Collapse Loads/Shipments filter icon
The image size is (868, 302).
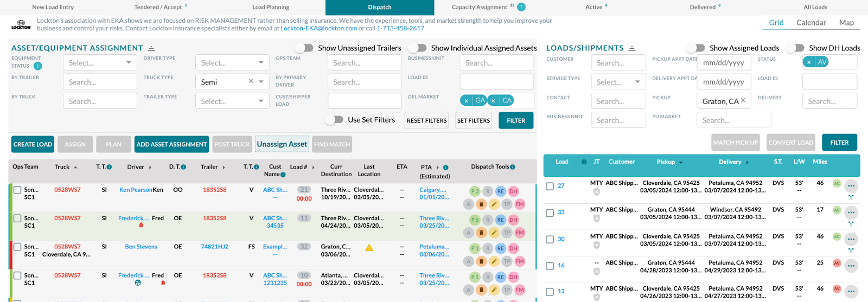click(632, 48)
